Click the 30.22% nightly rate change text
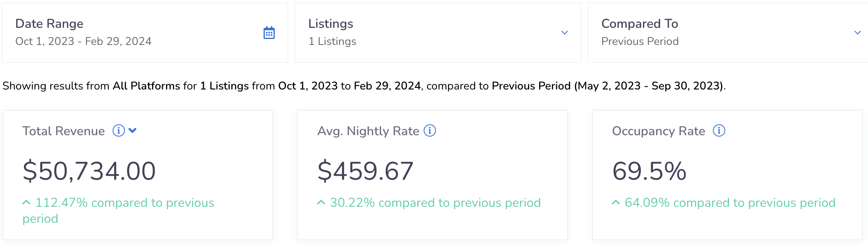The height and width of the screenshot is (245, 868). tap(435, 203)
